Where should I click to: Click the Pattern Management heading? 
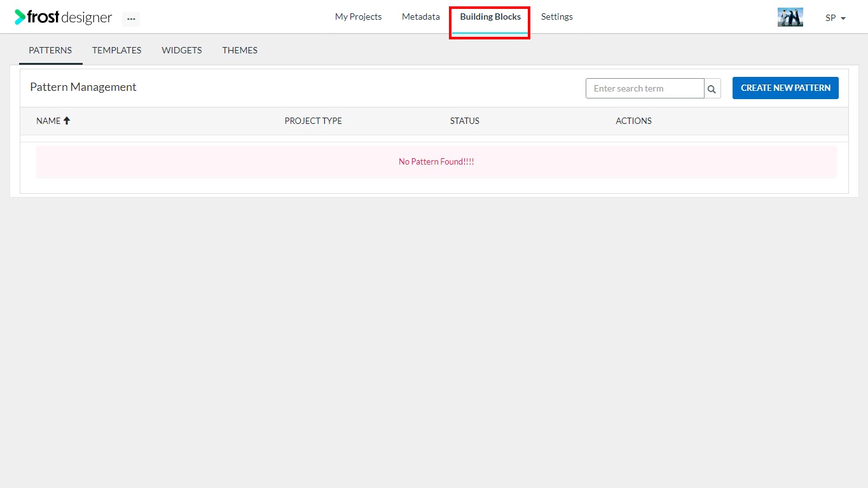point(83,87)
